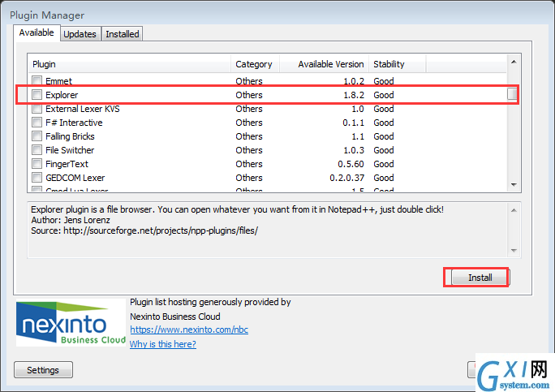
Task: Click the Install button
Action: [480, 278]
